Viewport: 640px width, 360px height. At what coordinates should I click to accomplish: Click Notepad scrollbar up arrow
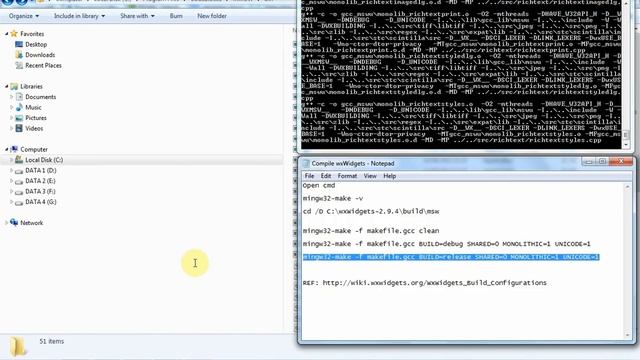click(x=627, y=187)
